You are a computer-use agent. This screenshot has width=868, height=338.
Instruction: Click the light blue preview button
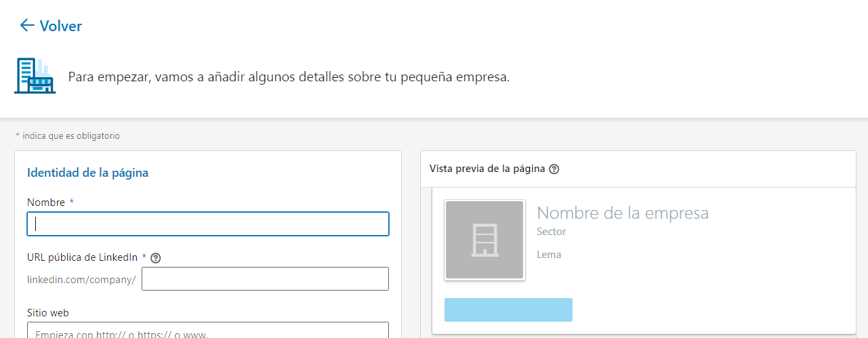(508, 310)
